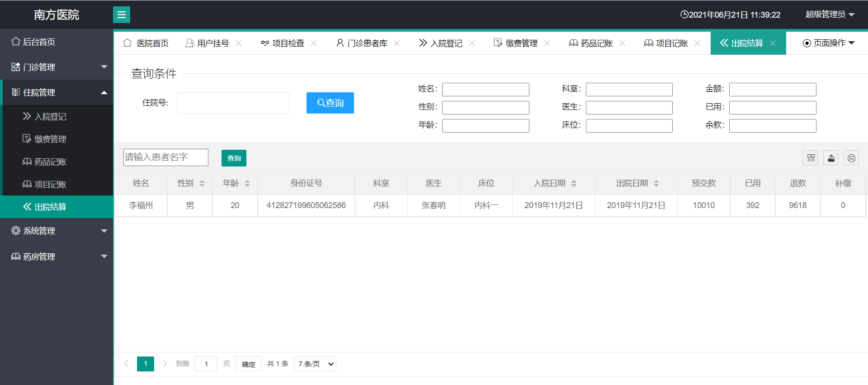Focus the 住院号 input field

tap(233, 103)
